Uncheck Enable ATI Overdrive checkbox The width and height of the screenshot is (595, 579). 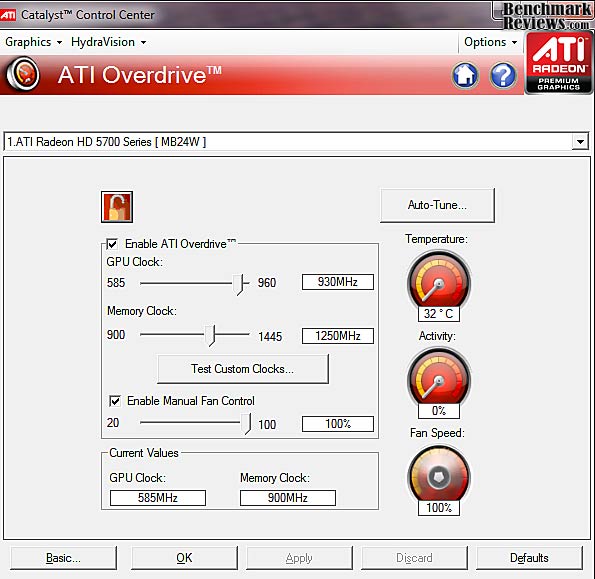click(112, 244)
